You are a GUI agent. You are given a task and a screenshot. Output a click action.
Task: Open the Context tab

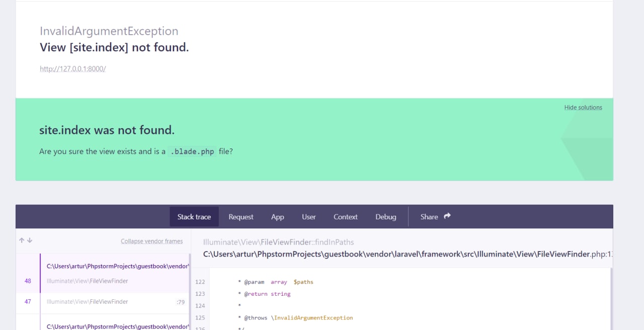click(346, 217)
